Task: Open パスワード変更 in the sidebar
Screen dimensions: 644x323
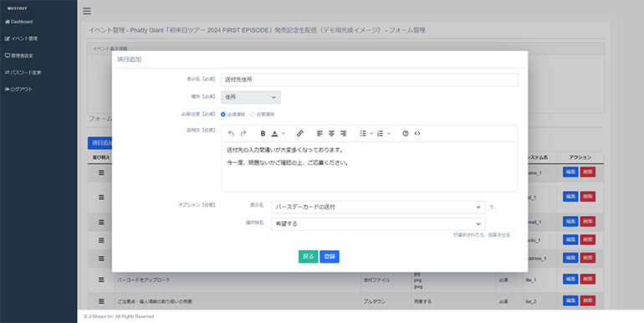Action: pyautogui.click(x=23, y=72)
